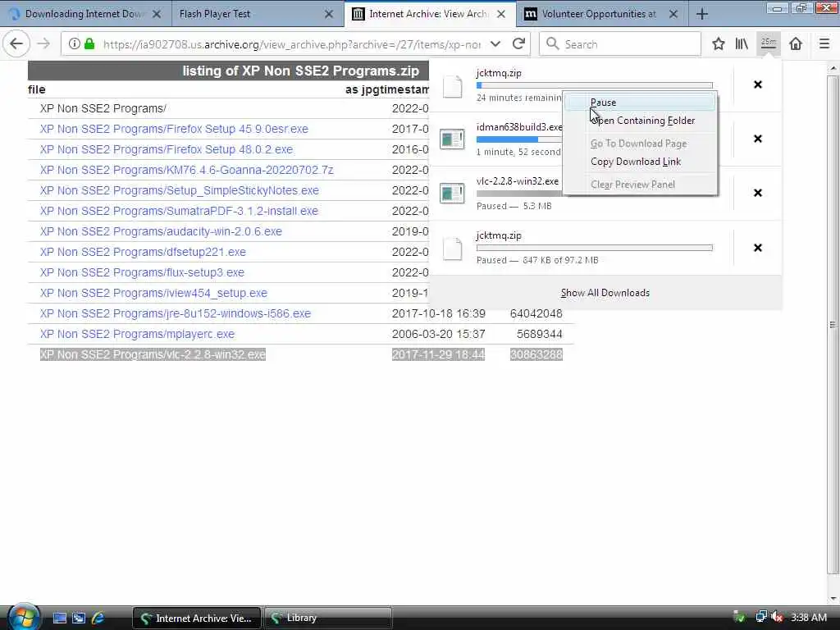Toggle the Downloads toolbar button
Viewport: 840px width, 630px height.
[x=768, y=44]
